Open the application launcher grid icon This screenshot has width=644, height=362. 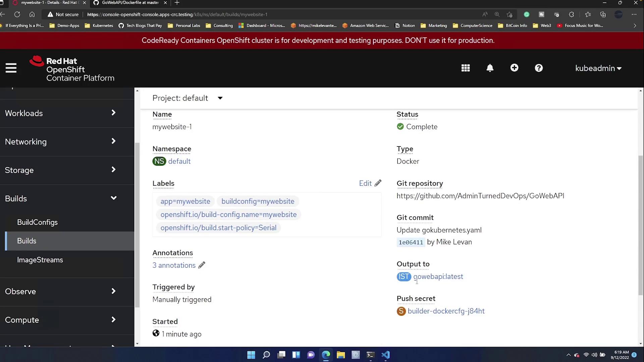pyautogui.click(x=465, y=68)
